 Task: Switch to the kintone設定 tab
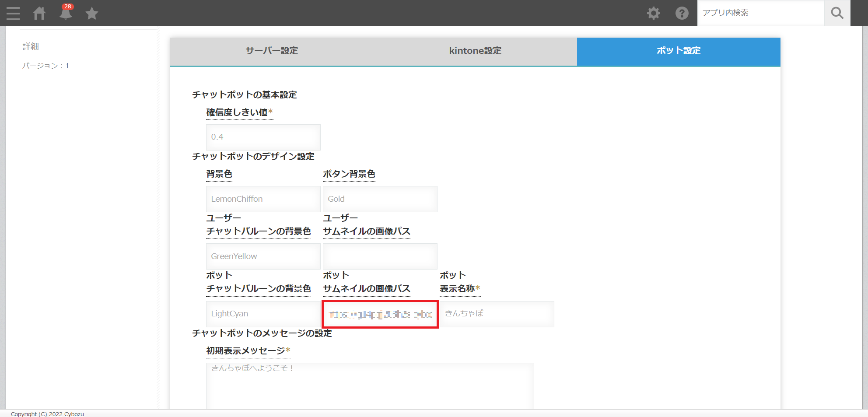(x=475, y=51)
